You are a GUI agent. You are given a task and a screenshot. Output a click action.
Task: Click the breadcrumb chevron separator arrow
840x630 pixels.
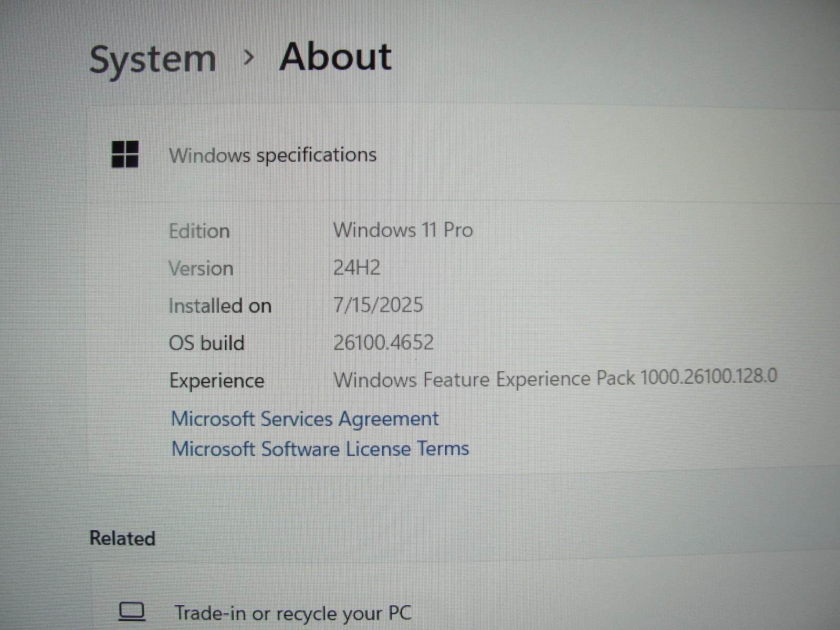[x=249, y=57]
